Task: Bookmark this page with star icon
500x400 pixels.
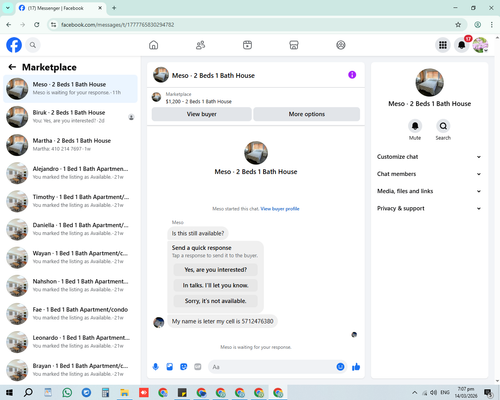Action: [458, 25]
